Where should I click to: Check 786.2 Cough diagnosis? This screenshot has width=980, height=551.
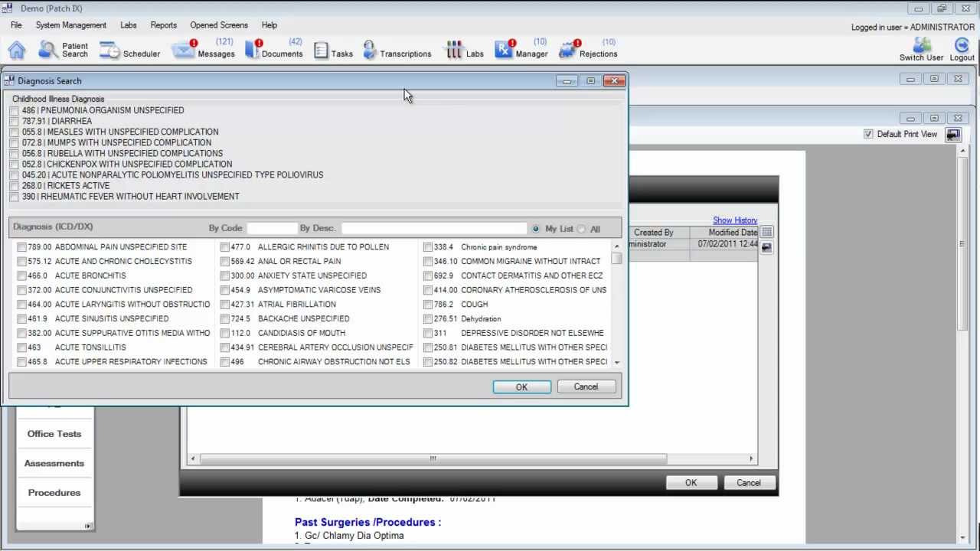point(428,305)
